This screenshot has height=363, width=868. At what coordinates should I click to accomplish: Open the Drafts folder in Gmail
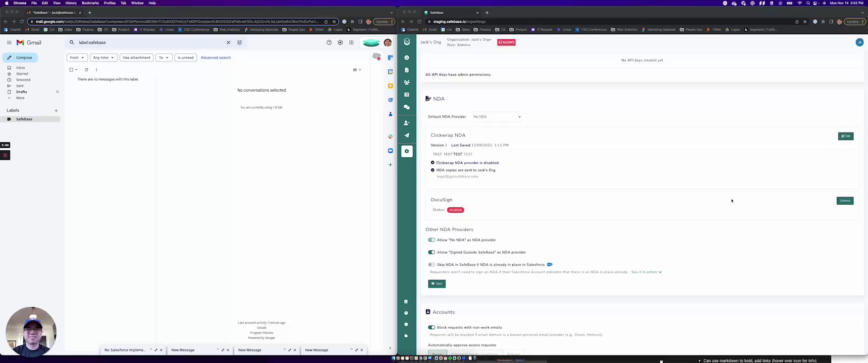tap(21, 92)
